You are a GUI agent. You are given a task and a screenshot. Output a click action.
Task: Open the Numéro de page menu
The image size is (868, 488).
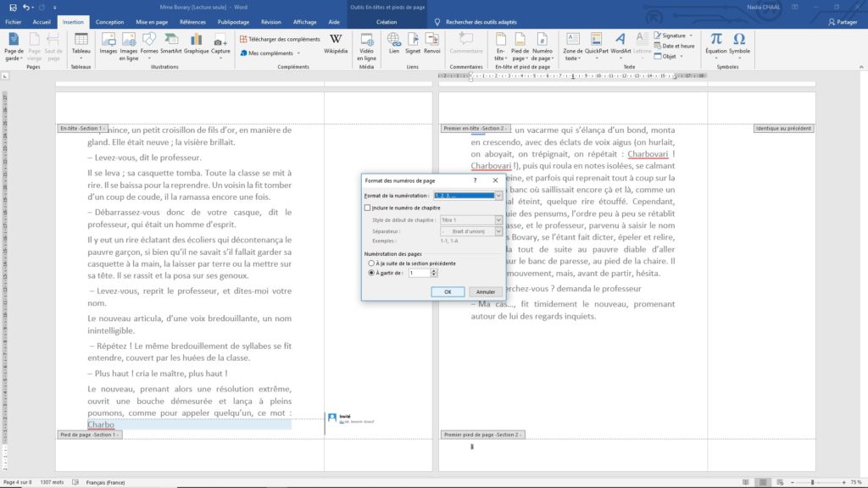(x=542, y=47)
